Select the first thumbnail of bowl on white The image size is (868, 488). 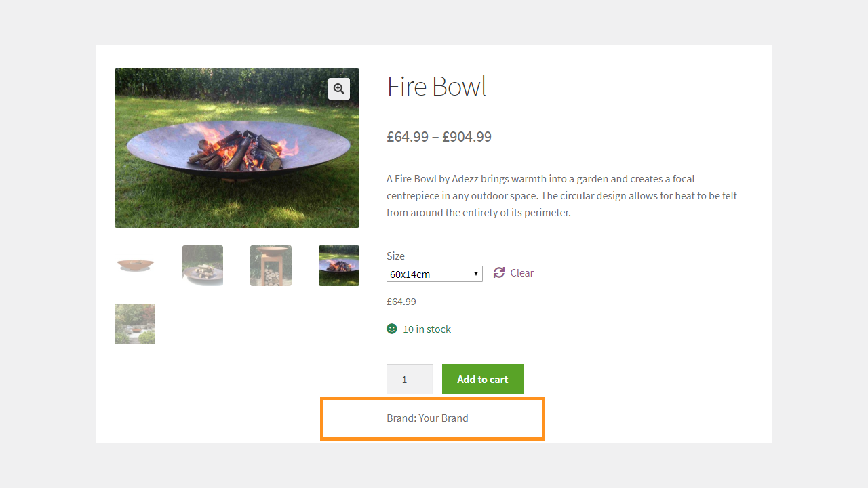click(135, 266)
